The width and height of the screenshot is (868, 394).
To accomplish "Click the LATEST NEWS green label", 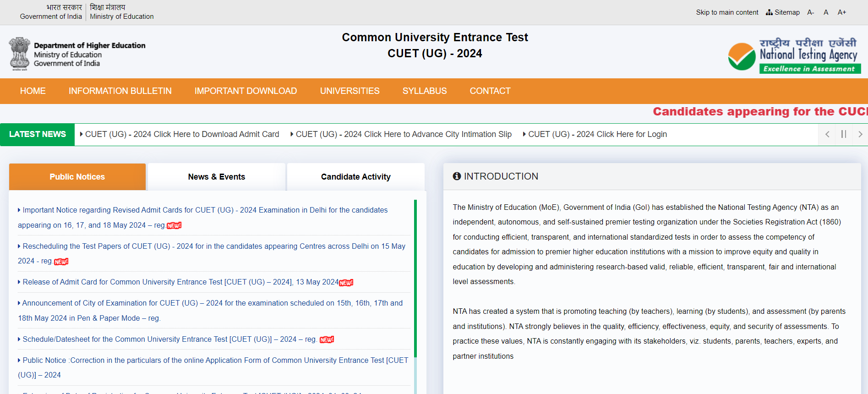I will pos(38,134).
